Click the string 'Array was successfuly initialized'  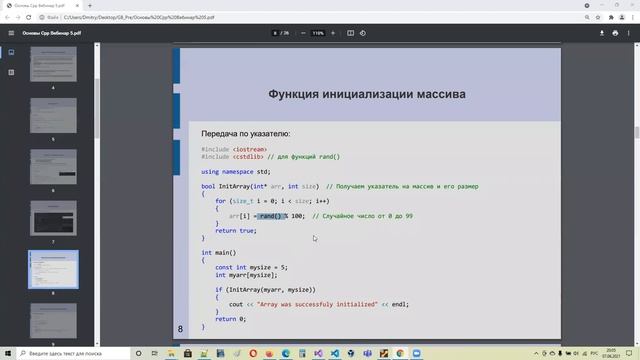[317, 304]
